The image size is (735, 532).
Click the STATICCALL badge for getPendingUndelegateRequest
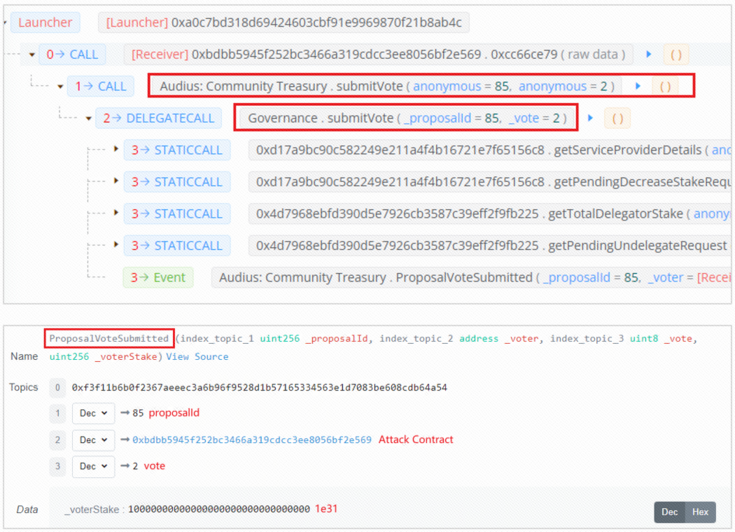click(x=177, y=246)
